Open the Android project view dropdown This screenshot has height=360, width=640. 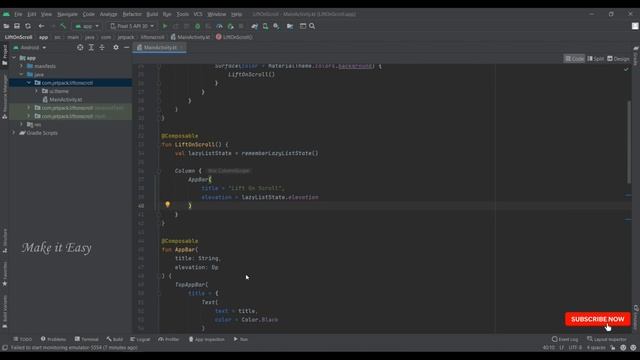pyautogui.click(x=29, y=47)
